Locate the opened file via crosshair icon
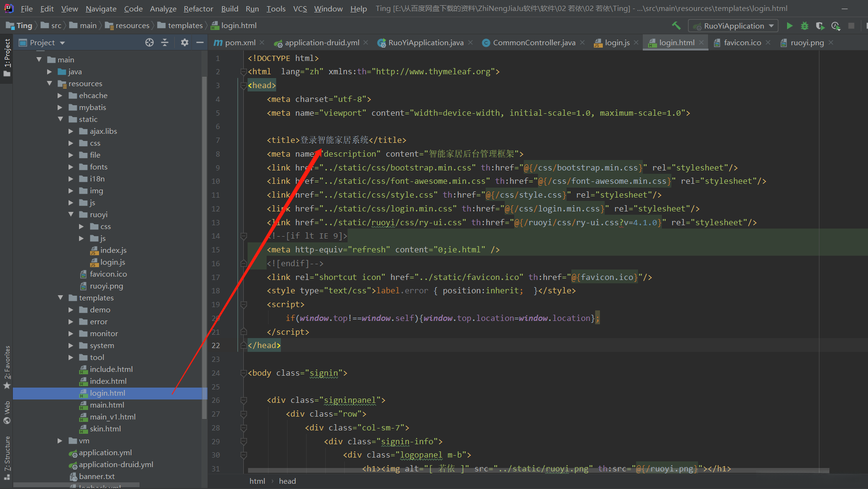Image resolution: width=868 pixels, height=489 pixels. pyautogui.click(x=150, y=42)
